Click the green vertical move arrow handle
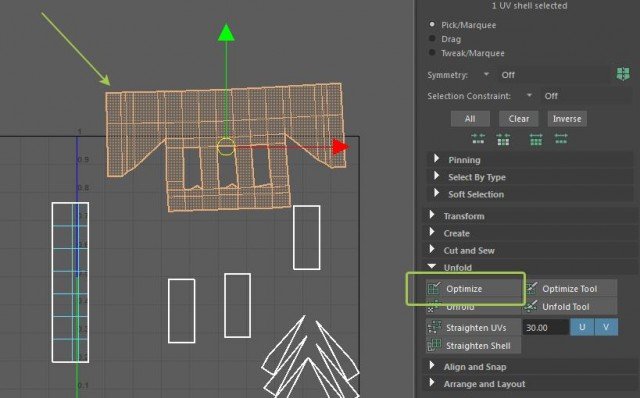Viewport: 640px width, 398px height. click(x=226, y=33)
